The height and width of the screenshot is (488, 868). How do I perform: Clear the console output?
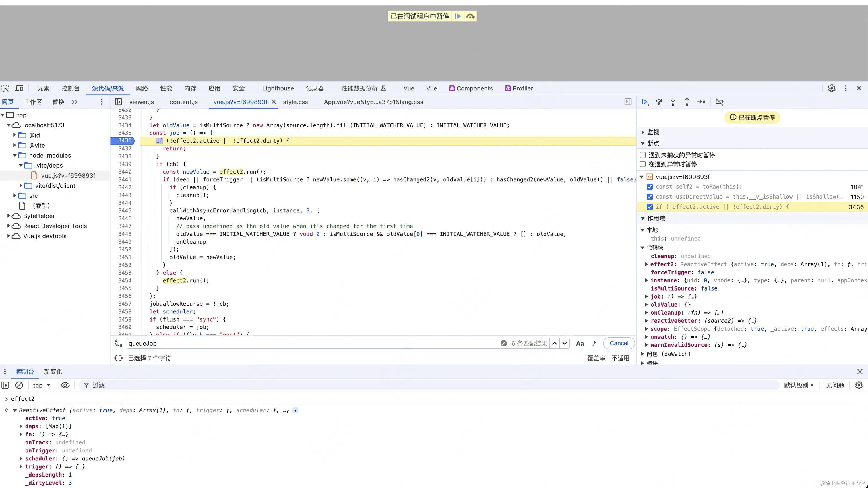pyautogui.click(x=19, y=385)
